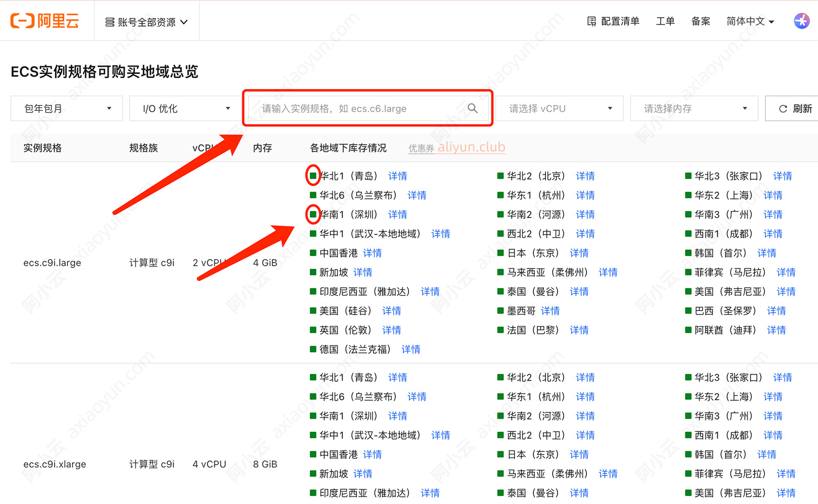Open 详情 for 新加坡 in ecs.c9i.large row
This screenshot has width=818, height=504.
[363, 272]
